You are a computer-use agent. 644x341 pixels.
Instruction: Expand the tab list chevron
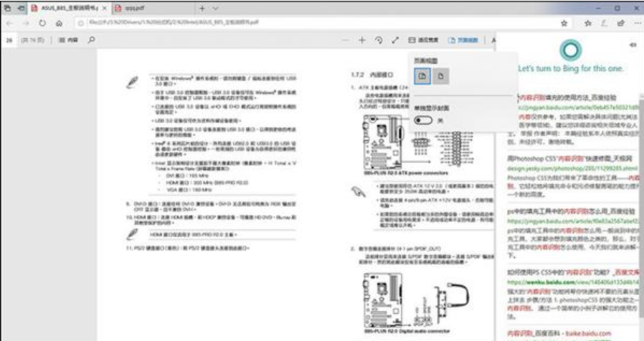point(217,8)
